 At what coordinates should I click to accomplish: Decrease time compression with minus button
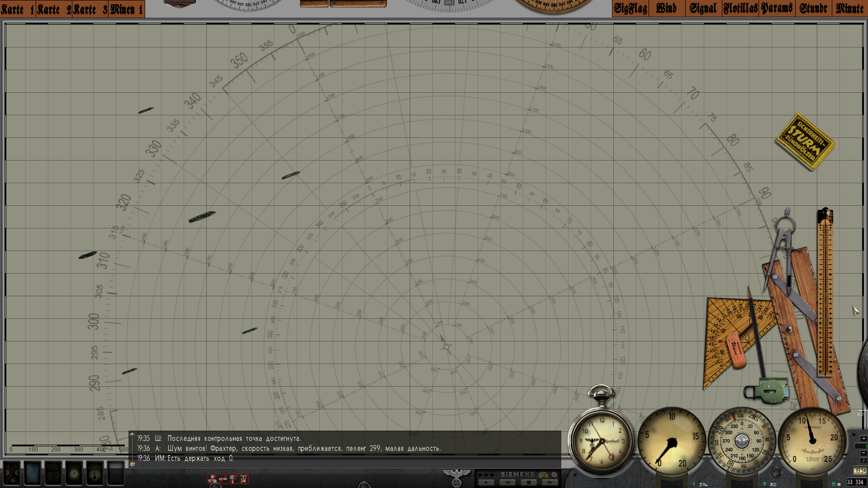click(863, 453)
